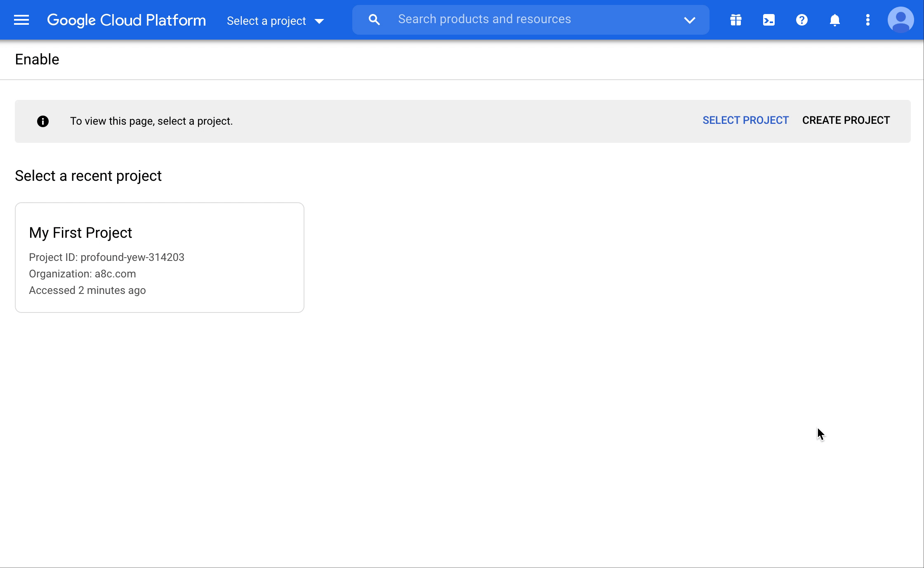Open the notifications bell
The image size is (924, 568).
pos(834,20)
